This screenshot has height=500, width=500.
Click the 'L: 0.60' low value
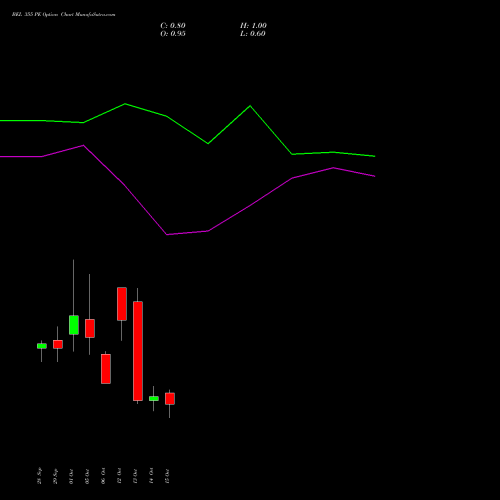pos(253,34)
